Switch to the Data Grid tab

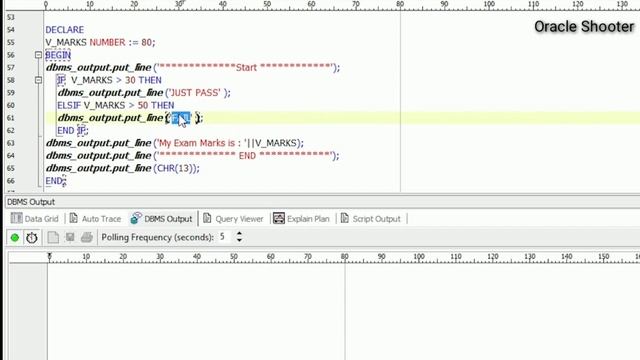point(35,219)
